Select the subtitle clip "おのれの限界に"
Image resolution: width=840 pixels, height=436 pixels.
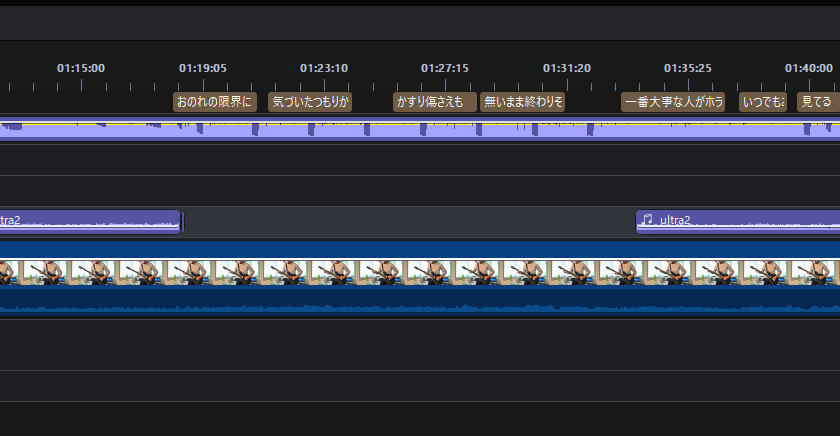(x=216, y=102)
